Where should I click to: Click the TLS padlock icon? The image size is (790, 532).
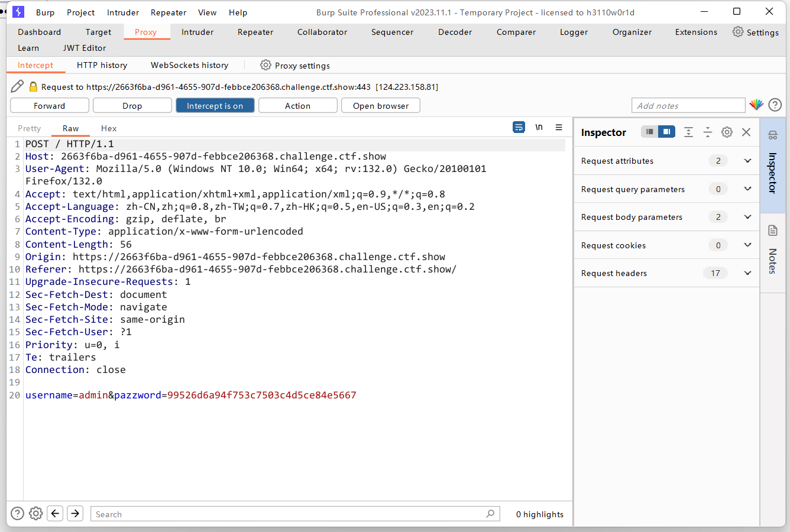[x=33, y=87]
